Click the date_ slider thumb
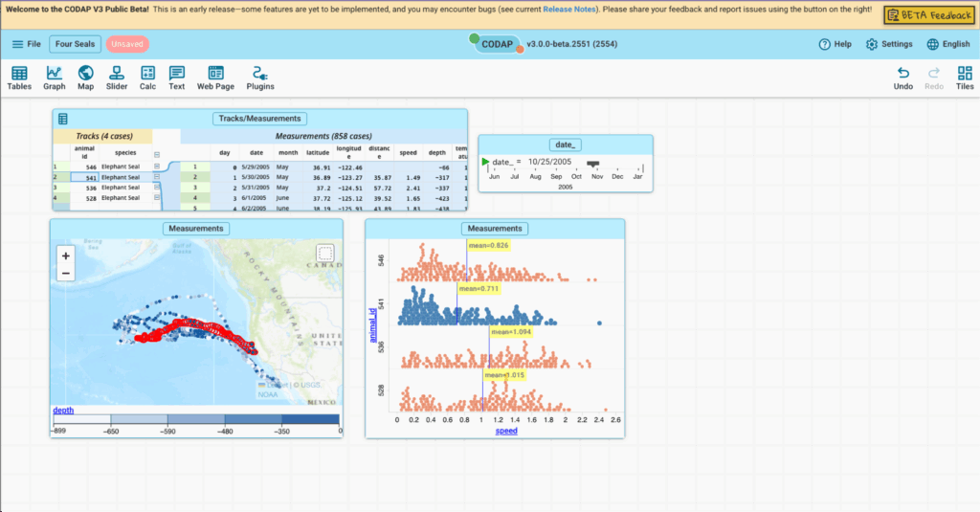The width and height of the screenshot is (980, 512). (592, 164)
